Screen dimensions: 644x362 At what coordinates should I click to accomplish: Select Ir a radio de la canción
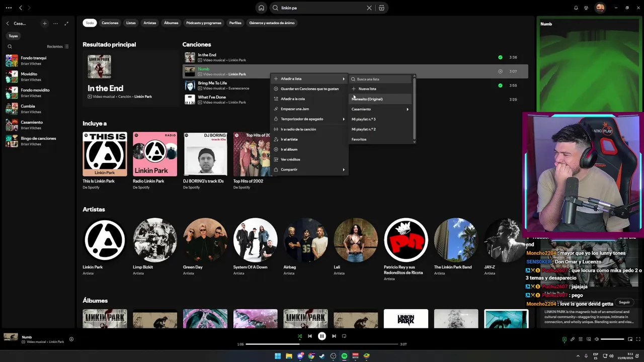pyautogui.click(x=309, y=129)
